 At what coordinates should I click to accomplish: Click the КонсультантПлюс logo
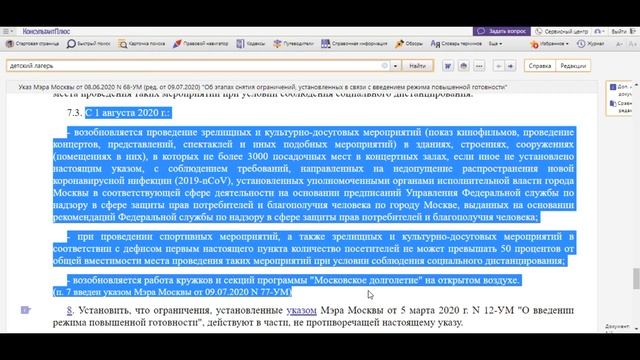[x=46, y=31]
